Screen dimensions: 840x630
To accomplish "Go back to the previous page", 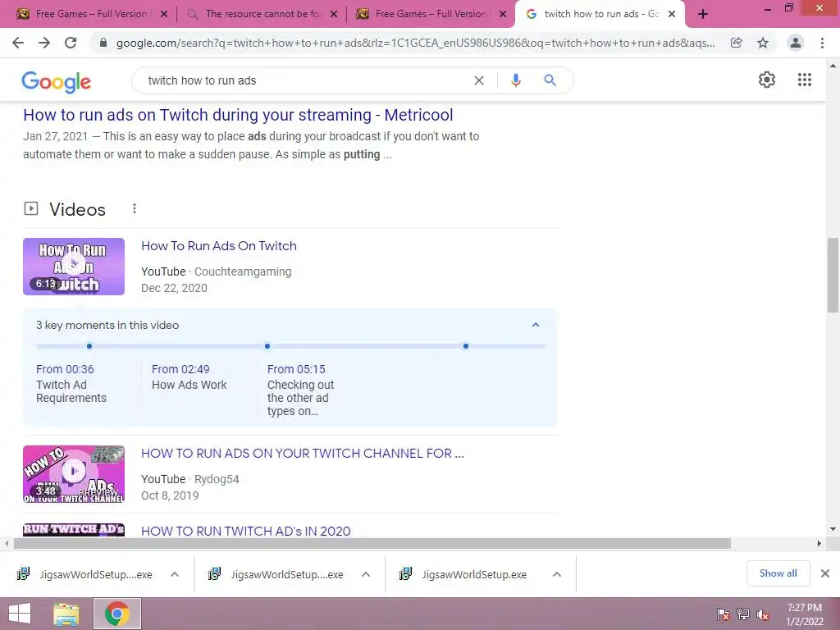I will tap(18, 43).
